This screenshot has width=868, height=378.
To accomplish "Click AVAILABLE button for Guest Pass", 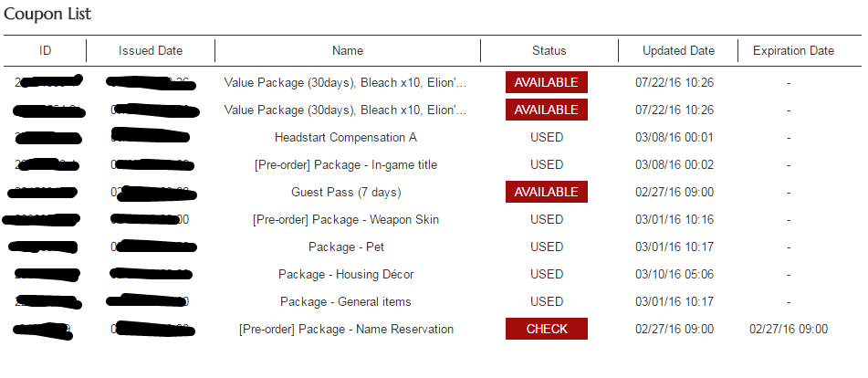I will point(546,192).
